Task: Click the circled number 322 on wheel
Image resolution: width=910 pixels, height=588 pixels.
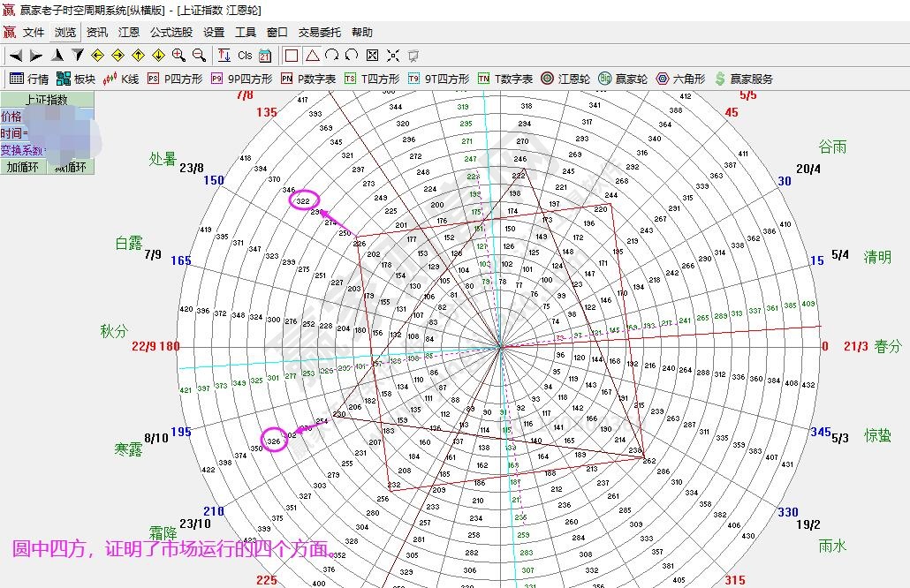Action: (304, 201)
